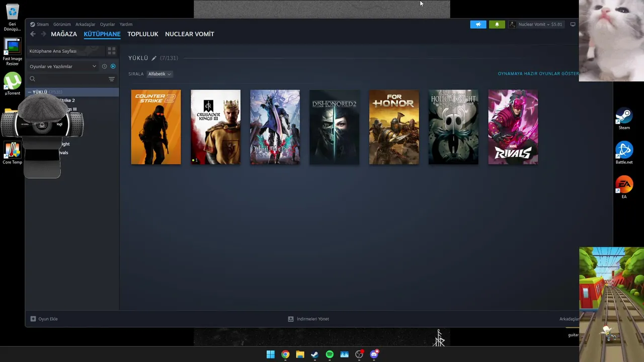Viewport: 644px width, 362px height.
Task: Switch to the TOPLULUK tab
Action: [x=143, y=34]
